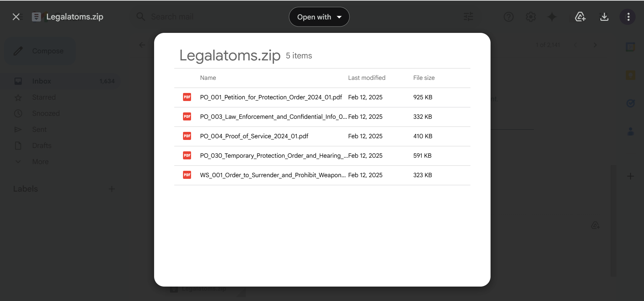The width and height of the screenshot is (644, 301).
Task: Open the 'Open with' dropdown
Action: 319,17
